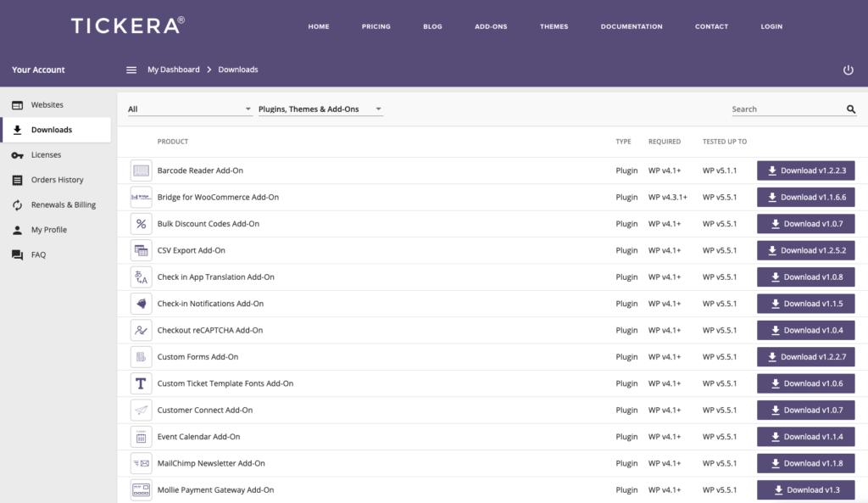Open Orders History via its sidebar icon
The width and height of the screenshot is (868, 503).
pos(19,180)
